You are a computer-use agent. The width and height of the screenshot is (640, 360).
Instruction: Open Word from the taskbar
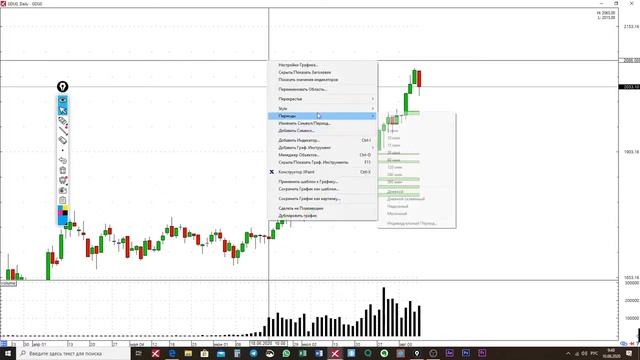tap(319, 353)
